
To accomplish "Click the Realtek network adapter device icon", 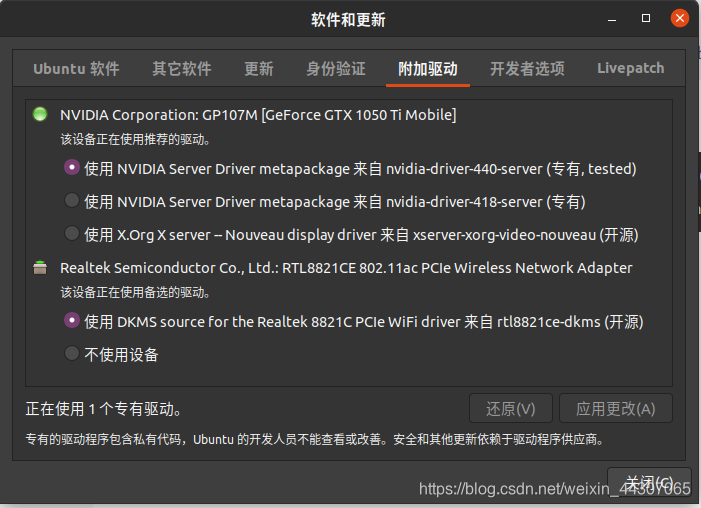I will coord(40,267).
